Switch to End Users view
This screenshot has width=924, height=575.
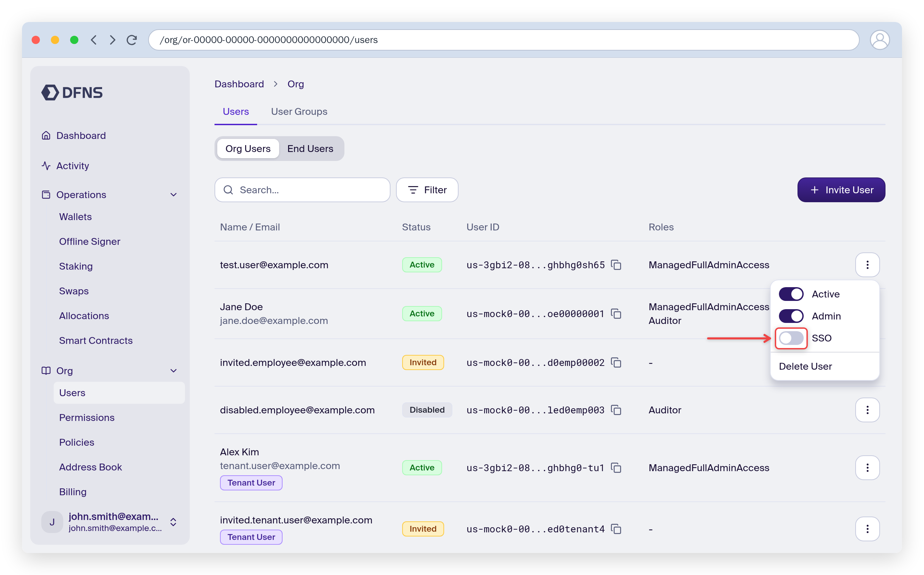point(310,149)
